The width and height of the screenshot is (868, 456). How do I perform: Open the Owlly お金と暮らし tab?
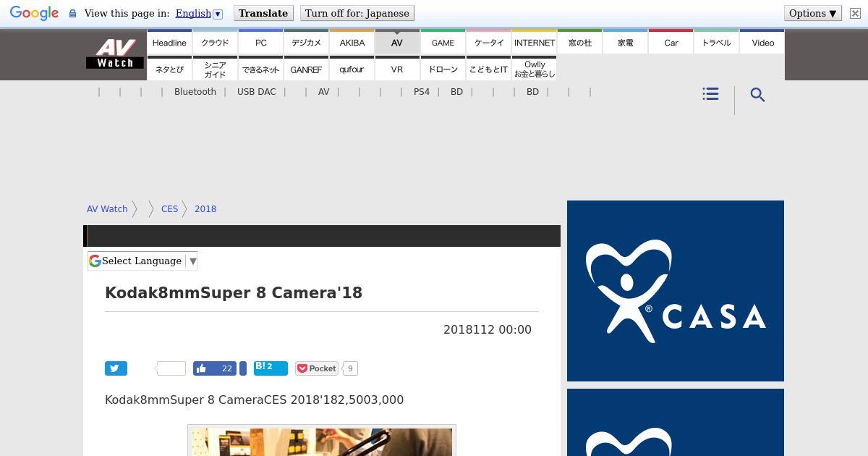(535, 69)
